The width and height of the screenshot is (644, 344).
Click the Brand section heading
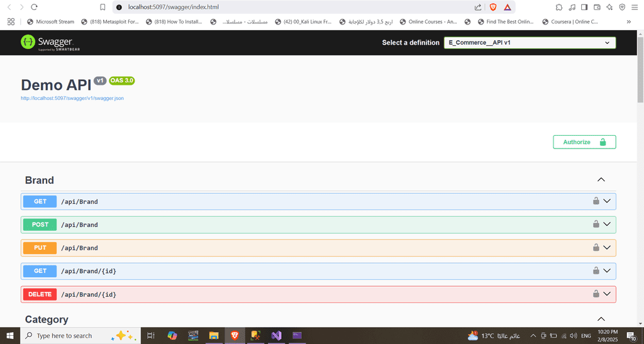coord(40,180)
